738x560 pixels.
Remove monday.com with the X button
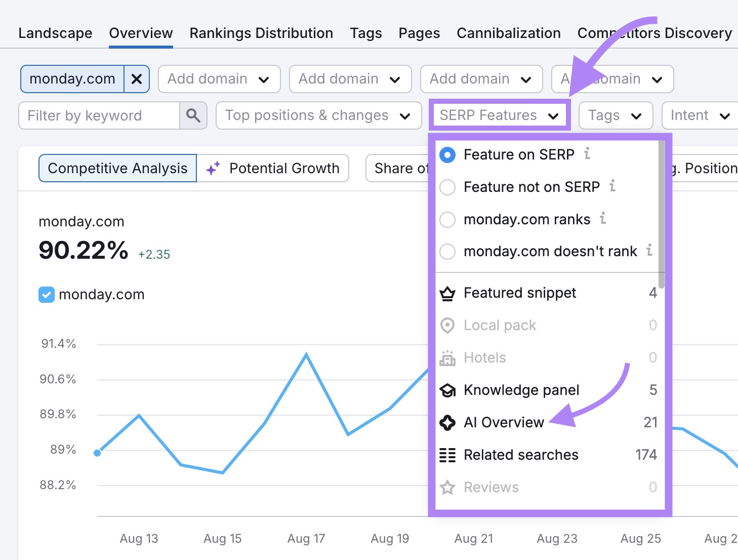136,78
